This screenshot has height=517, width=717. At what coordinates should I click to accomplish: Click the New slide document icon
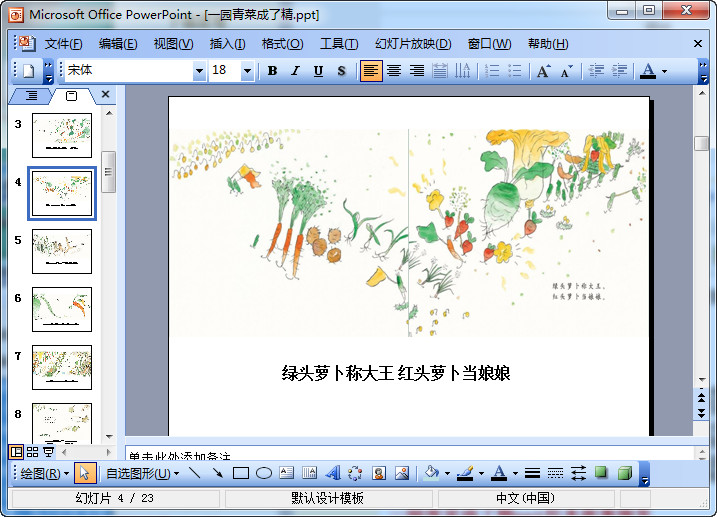[28, 71]
